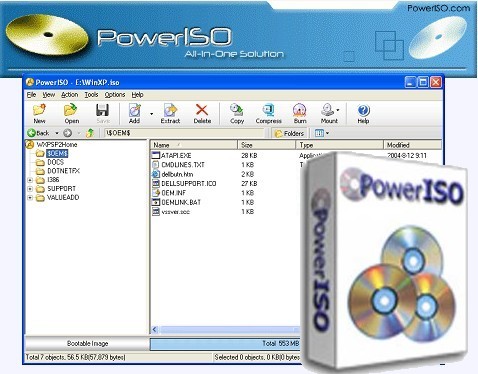Click the DELLSUPPORT.ICO file icon
The image size is (478, 374).
tap(156, 183)
